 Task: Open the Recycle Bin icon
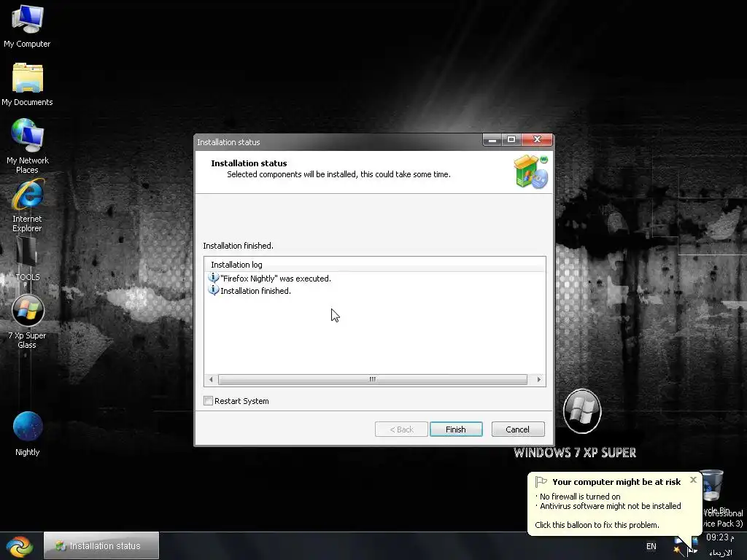712,486
